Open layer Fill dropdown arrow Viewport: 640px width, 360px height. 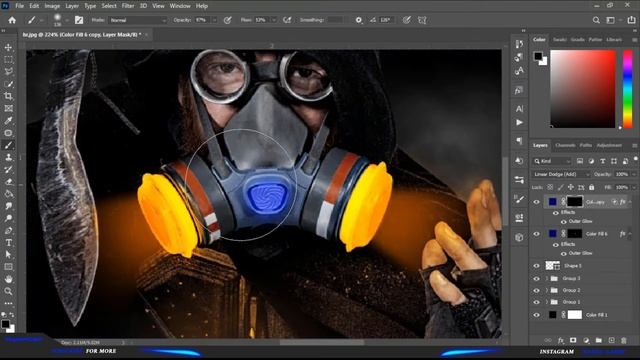tap(634, 187)
